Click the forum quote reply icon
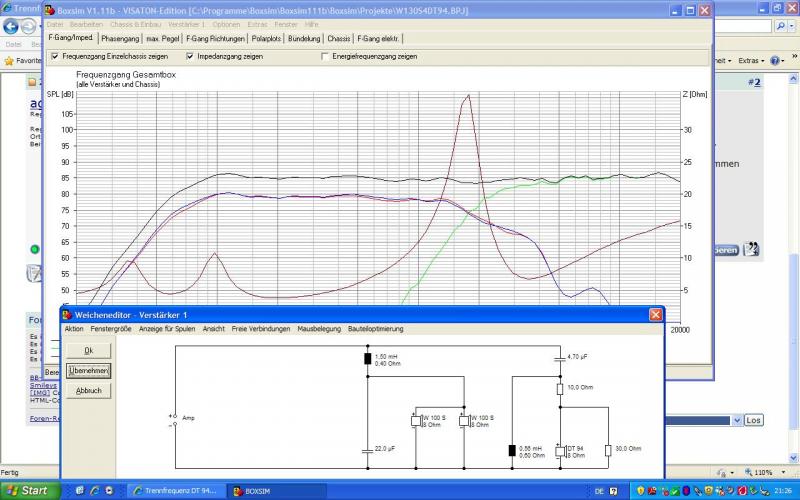This screenshot has width=800, height=500. [750, 249]
